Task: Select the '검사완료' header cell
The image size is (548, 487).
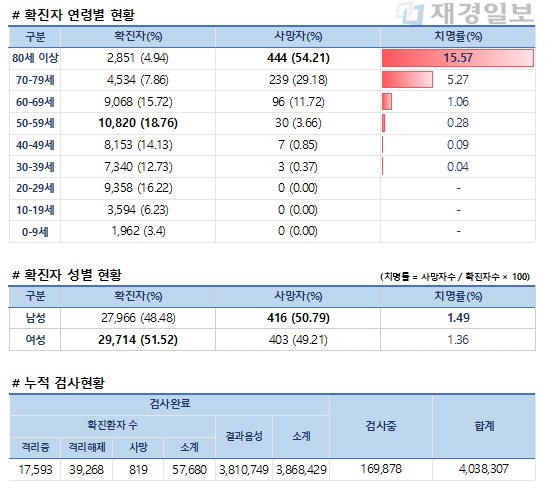Action: [x=170, y=404]
